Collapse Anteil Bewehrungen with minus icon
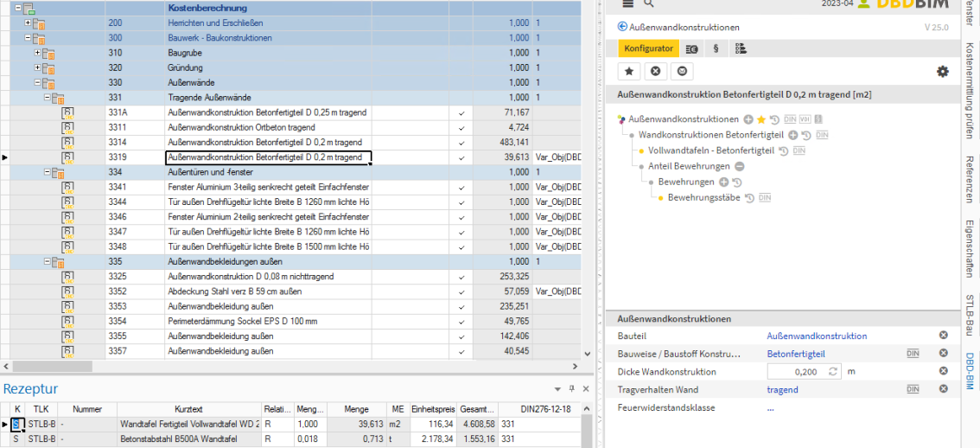This screenshot has height=448, width=980. [740, 166]
